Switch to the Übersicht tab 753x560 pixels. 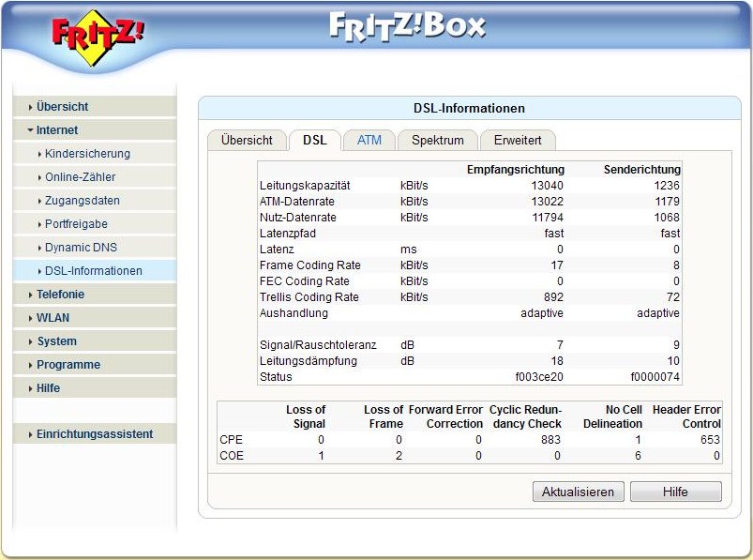coord(247,141)
